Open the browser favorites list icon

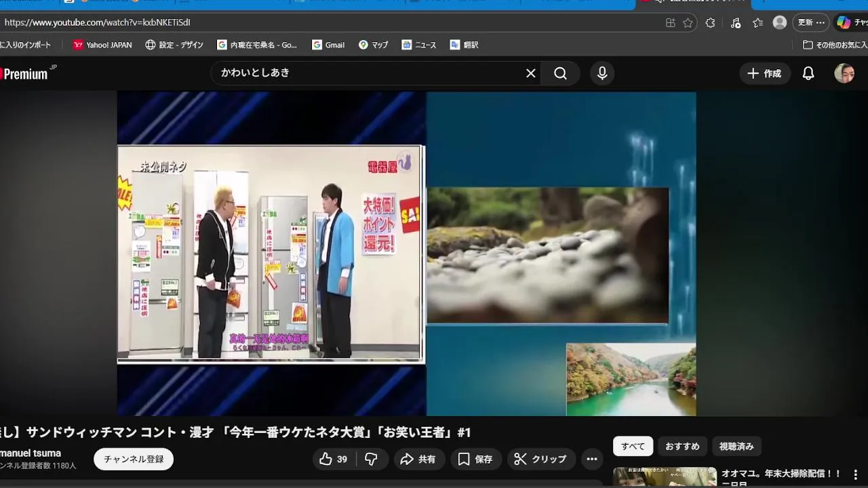click(x=758, y=22)
